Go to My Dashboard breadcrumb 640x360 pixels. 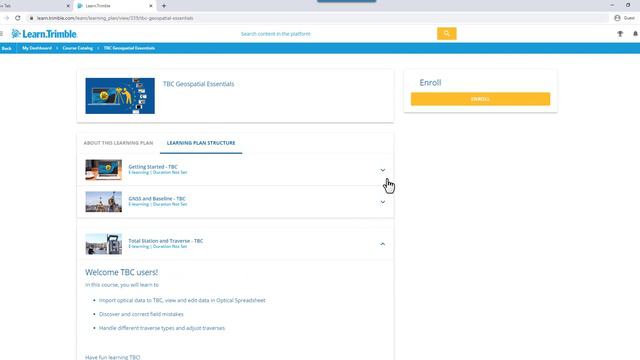[x=37, y=48]
